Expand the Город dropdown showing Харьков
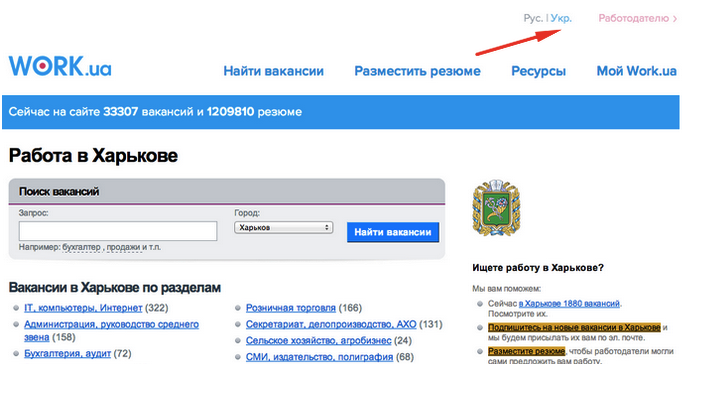 click(x=284, y=227)
